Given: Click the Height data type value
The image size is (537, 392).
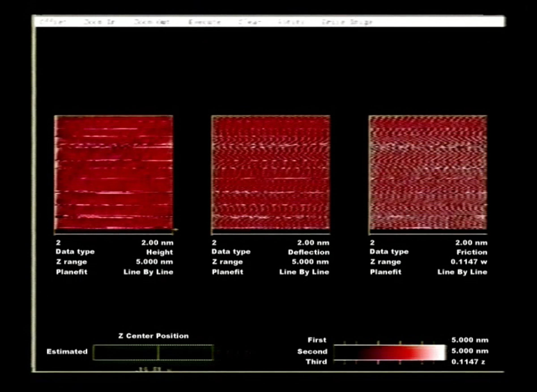Looking at the screenshot, I should [159, 252].
